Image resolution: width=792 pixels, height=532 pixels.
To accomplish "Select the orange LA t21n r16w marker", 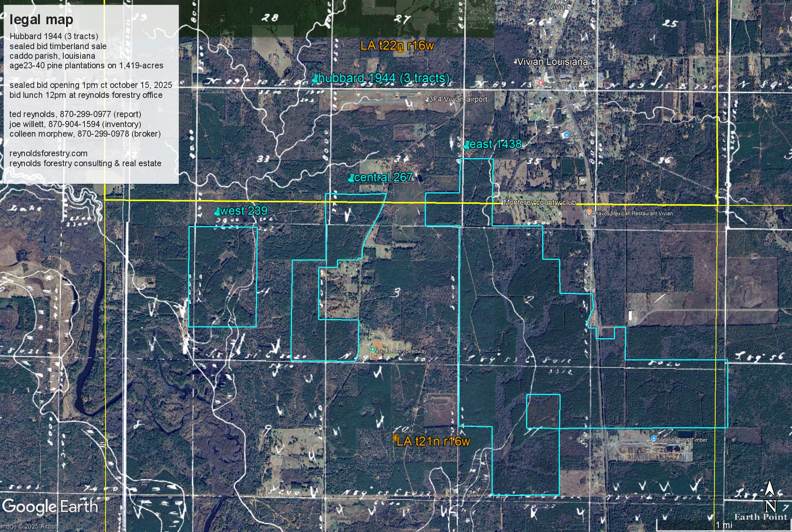I will click(x=396, y=438).
